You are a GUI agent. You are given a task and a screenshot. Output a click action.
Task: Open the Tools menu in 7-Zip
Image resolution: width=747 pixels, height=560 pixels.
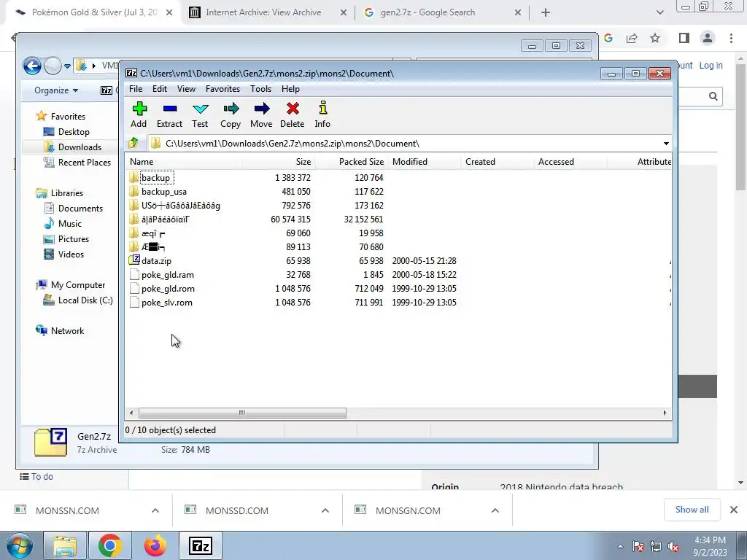click(x=260, y=89)
